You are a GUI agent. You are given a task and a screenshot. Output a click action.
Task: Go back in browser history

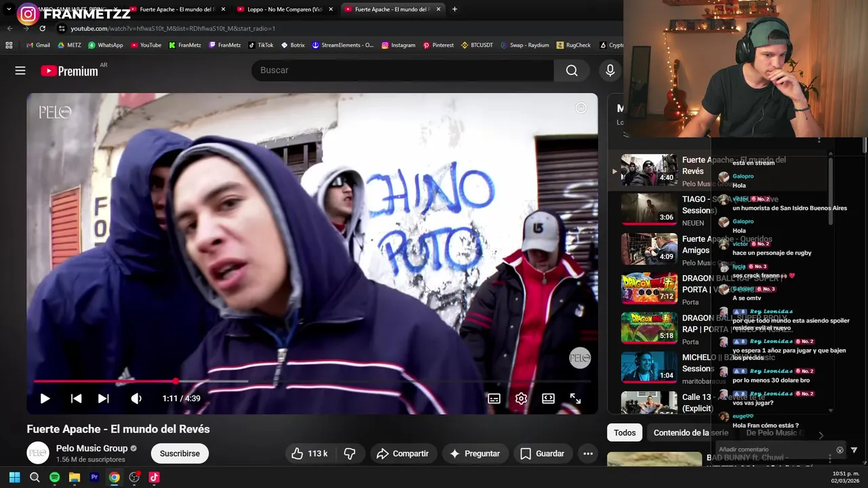click(x=9, y=28)
